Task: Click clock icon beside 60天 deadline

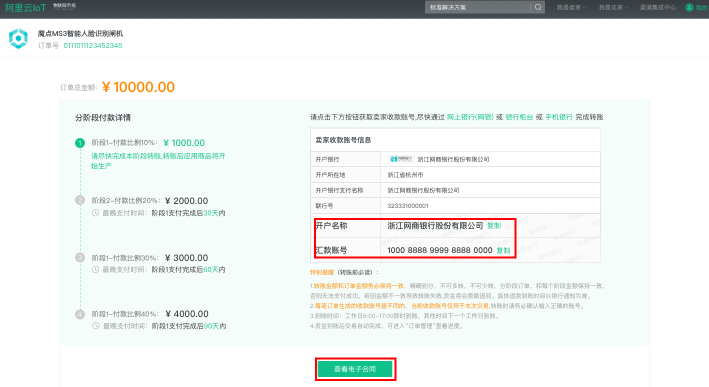Action: point(95,269)
